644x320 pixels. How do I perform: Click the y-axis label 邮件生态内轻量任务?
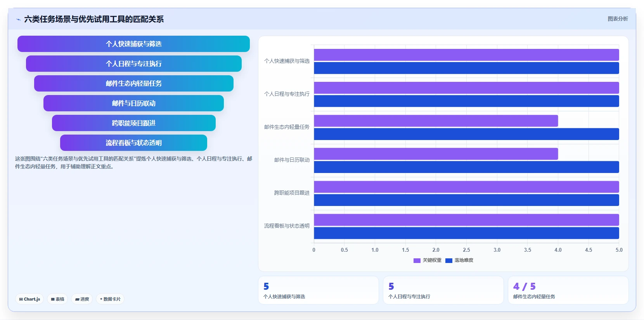pos(287,127)
